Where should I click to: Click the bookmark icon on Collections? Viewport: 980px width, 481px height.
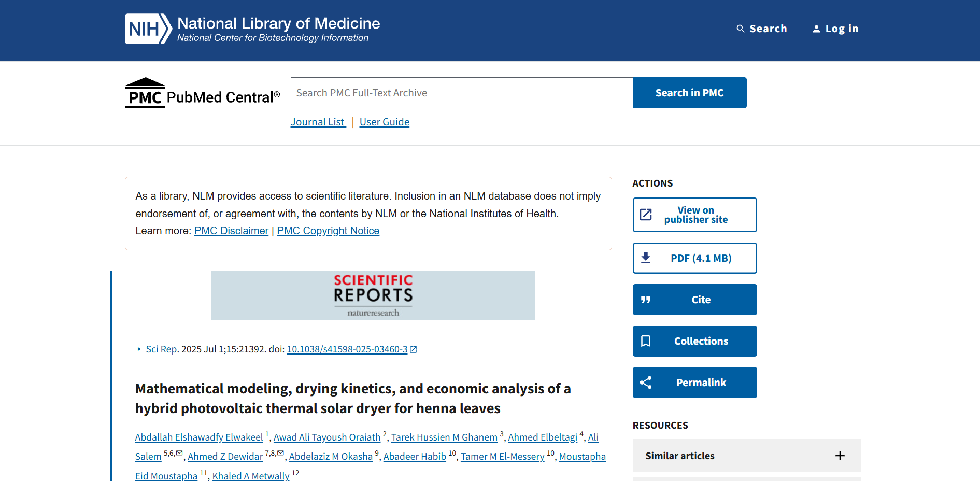coord(646,341)
